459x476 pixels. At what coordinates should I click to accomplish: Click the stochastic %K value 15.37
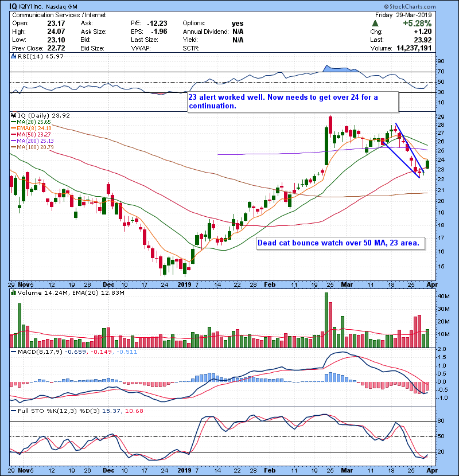pyautogui.click(x=111, y=411)
